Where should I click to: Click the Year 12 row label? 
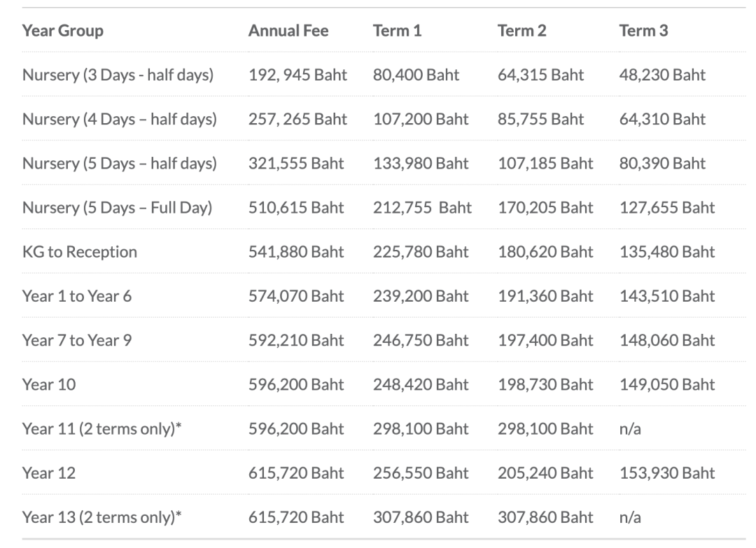(x=49, y=473)
